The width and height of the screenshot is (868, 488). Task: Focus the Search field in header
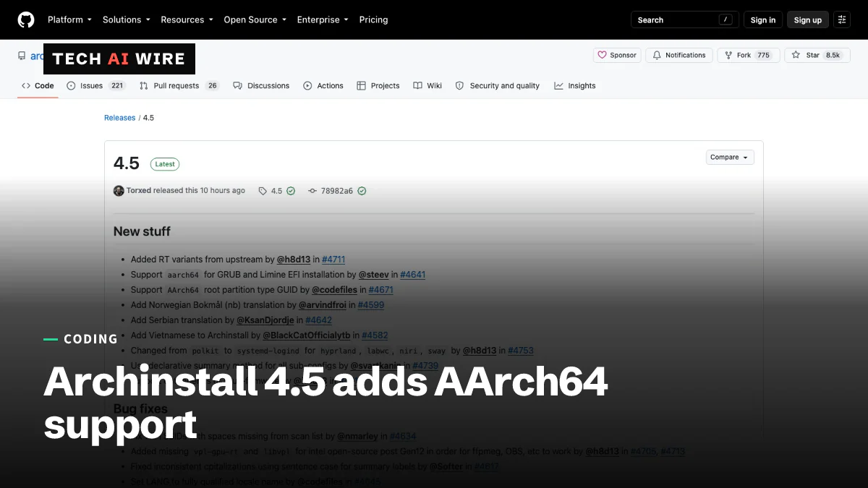point(685,20)
